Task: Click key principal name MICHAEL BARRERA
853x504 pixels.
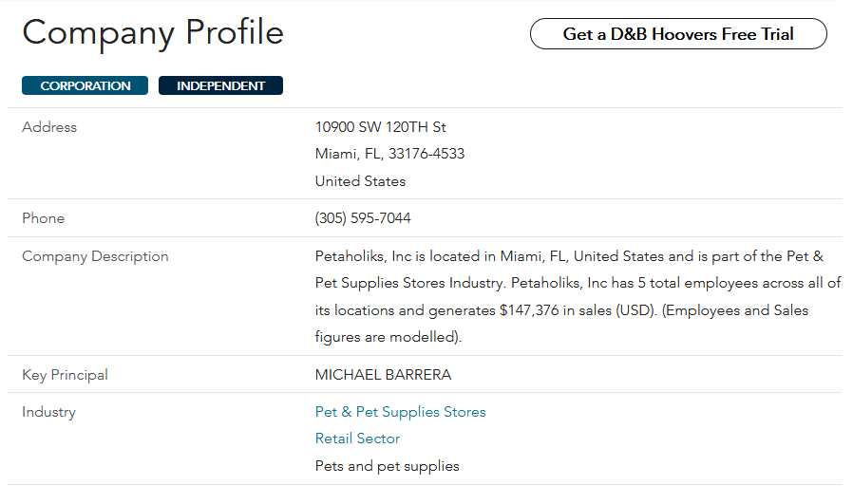Action: point(383,375)
